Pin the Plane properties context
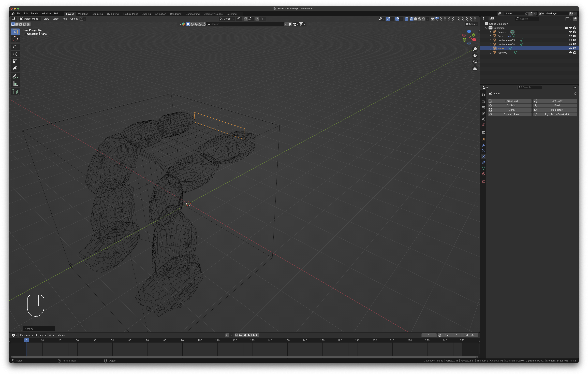The image size is (588, 375). click(x=575, y=94)
